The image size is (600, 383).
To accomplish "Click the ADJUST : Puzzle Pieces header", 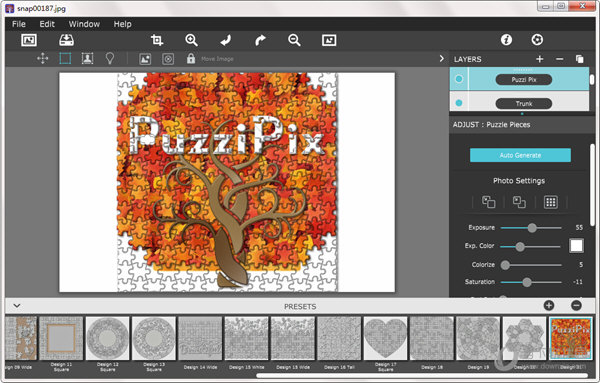I will click(491, 125).
